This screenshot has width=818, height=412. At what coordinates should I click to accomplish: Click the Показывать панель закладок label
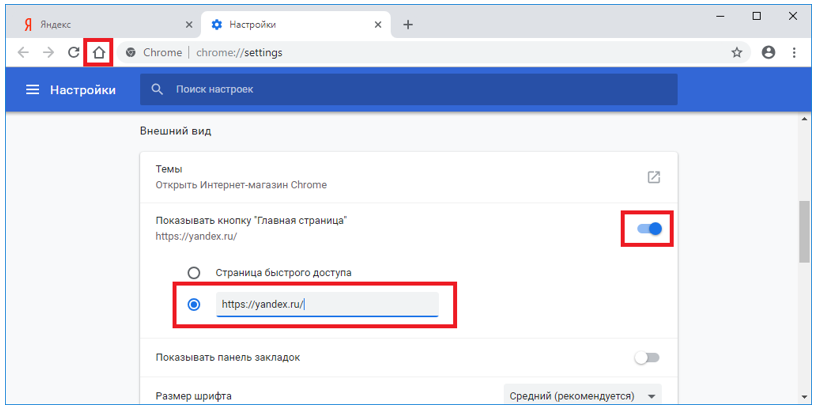227,358
